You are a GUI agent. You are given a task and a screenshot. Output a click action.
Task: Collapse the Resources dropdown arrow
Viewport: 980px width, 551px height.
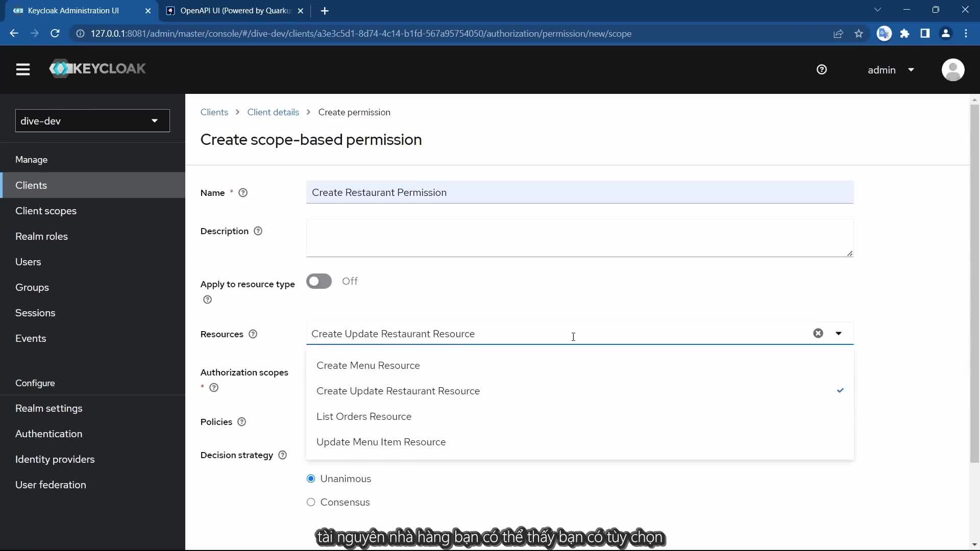click(839, 333)
